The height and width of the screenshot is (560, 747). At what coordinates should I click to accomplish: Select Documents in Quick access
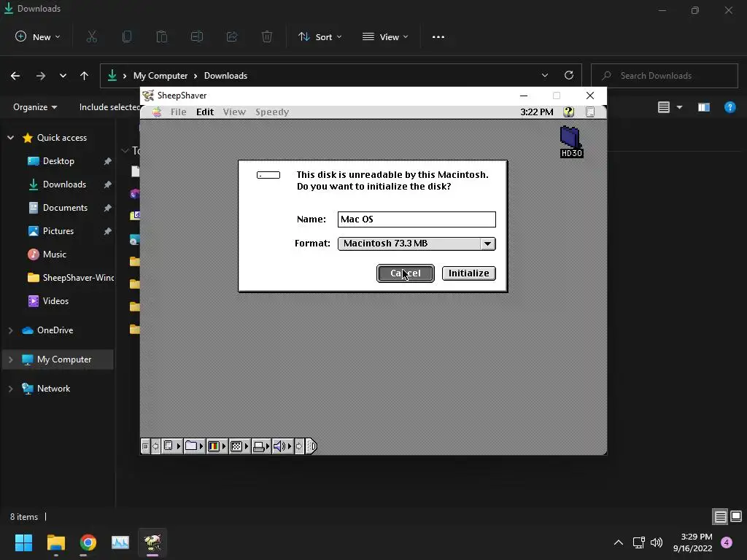65,208
